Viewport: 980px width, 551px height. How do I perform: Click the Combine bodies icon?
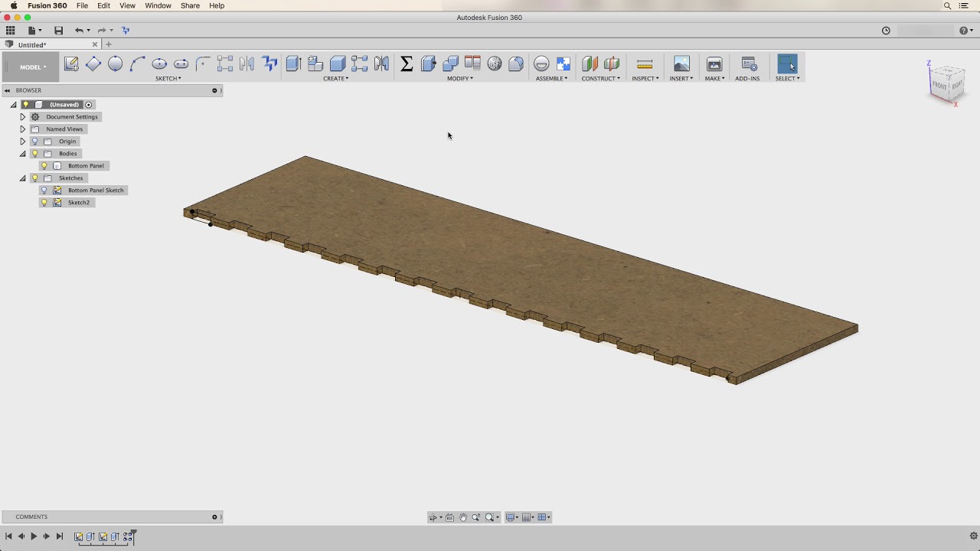450,64
